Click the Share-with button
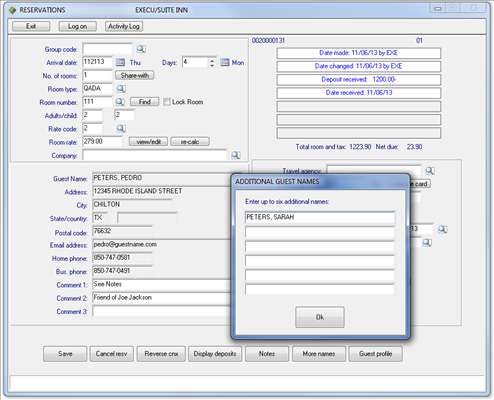Image resolution: width=494 pixels, height=400 pixels. [x=135, y=75]
